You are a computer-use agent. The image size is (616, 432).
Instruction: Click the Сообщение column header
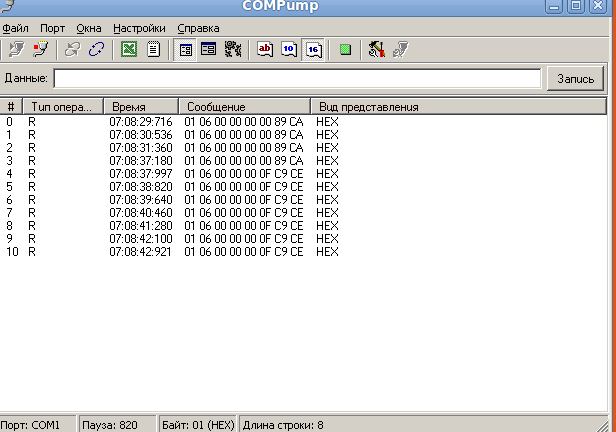[x=244, y=106]
